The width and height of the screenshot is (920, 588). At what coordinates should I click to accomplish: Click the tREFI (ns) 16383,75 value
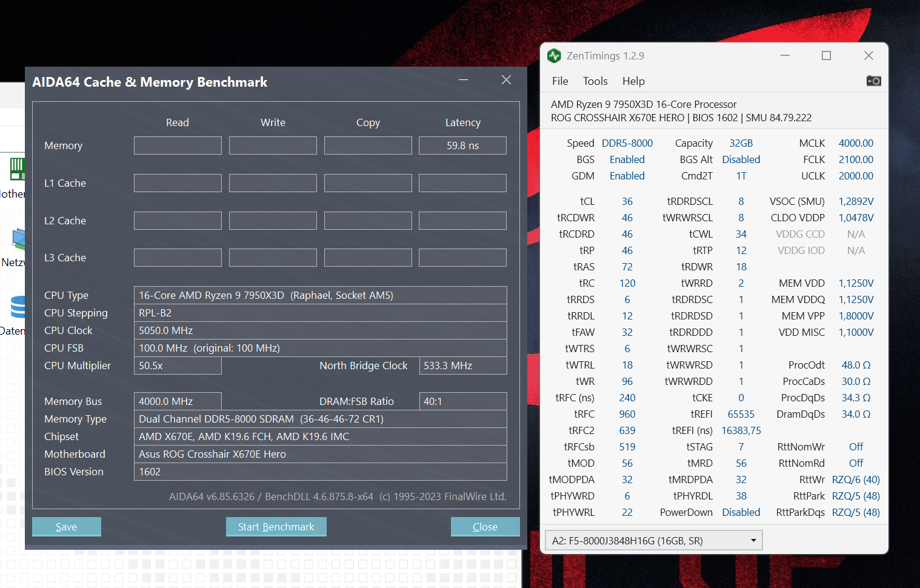[x=741, y=430]
